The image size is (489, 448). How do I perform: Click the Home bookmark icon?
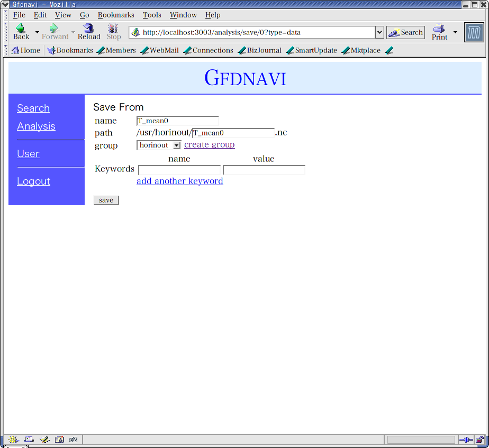tap(15, 51)
